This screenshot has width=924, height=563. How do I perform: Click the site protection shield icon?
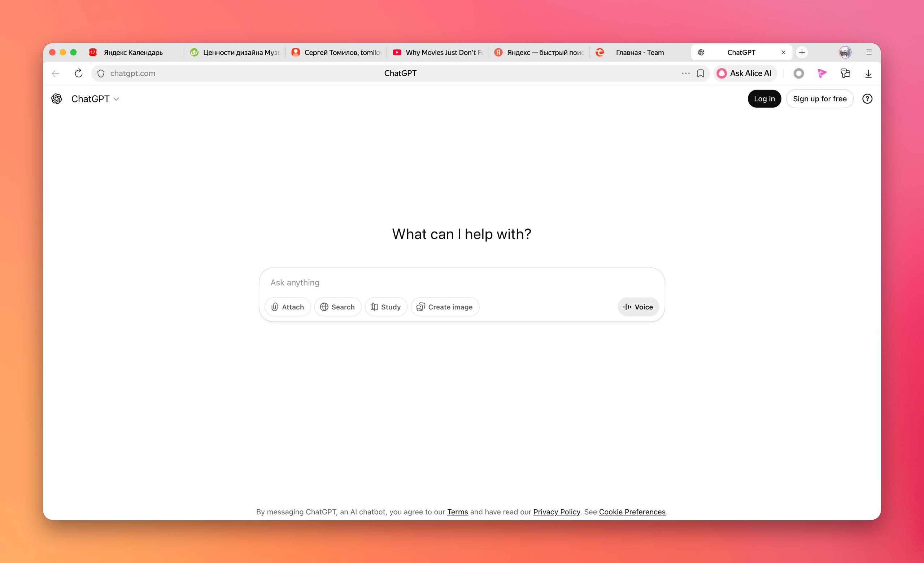click(101, 74)
